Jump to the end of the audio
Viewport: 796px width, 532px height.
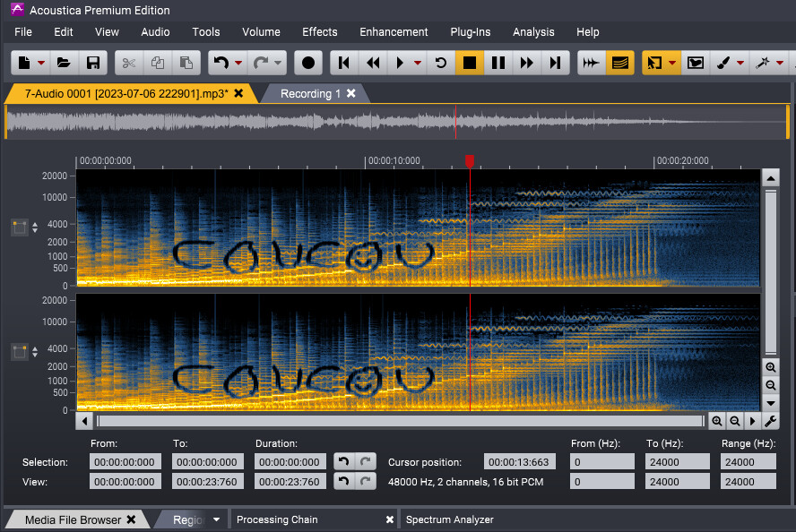coord(556,63)
